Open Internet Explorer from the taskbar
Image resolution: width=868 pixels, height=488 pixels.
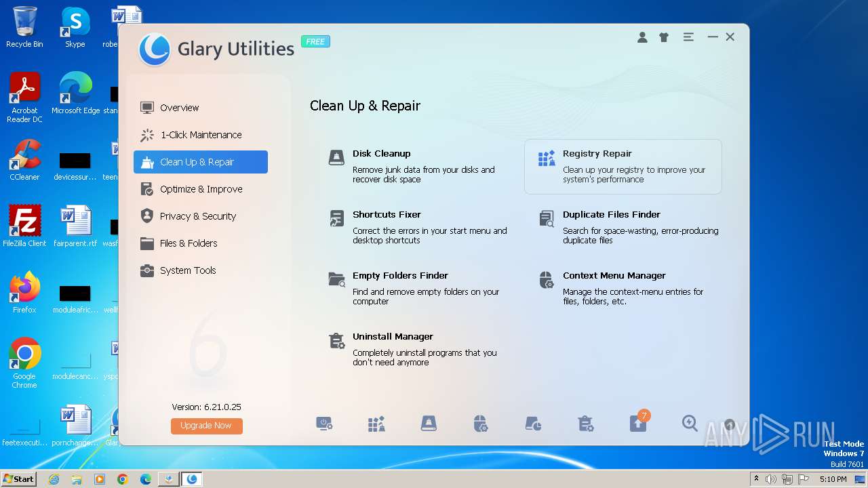(54, 479)
